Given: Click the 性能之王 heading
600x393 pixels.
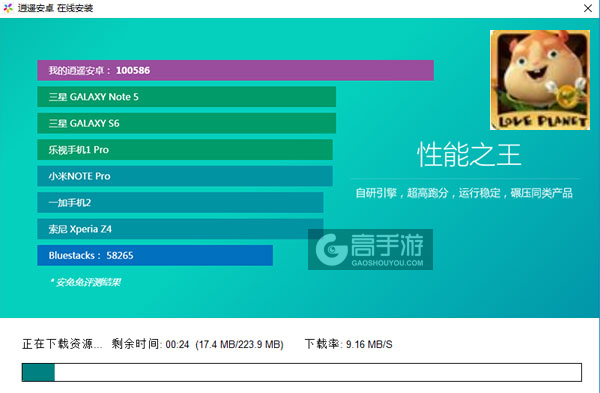Looking at the screenshot, I should 469,155.
